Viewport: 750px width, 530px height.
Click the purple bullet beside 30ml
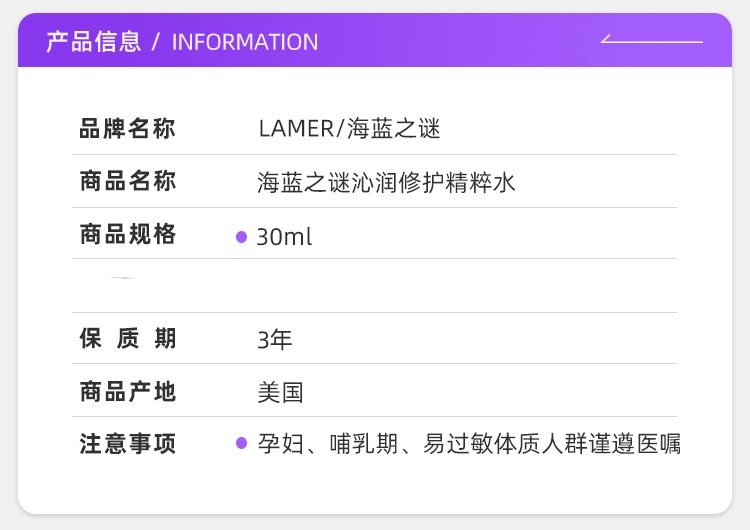tap(241, 237)
